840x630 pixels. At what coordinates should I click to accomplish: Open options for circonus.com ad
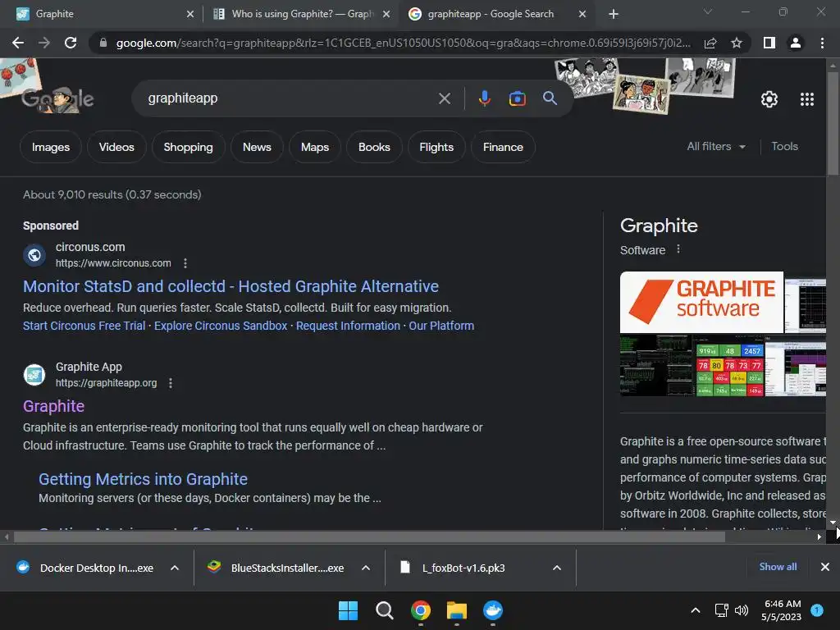point(185,263)
